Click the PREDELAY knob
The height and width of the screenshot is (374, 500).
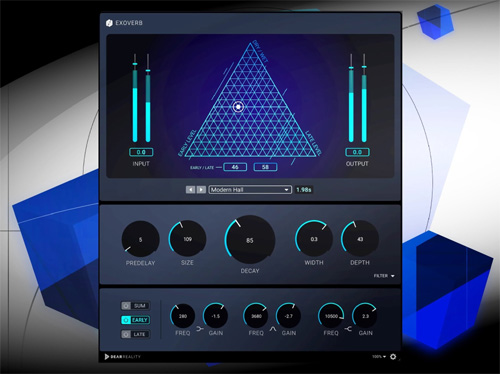click(140, 239)
